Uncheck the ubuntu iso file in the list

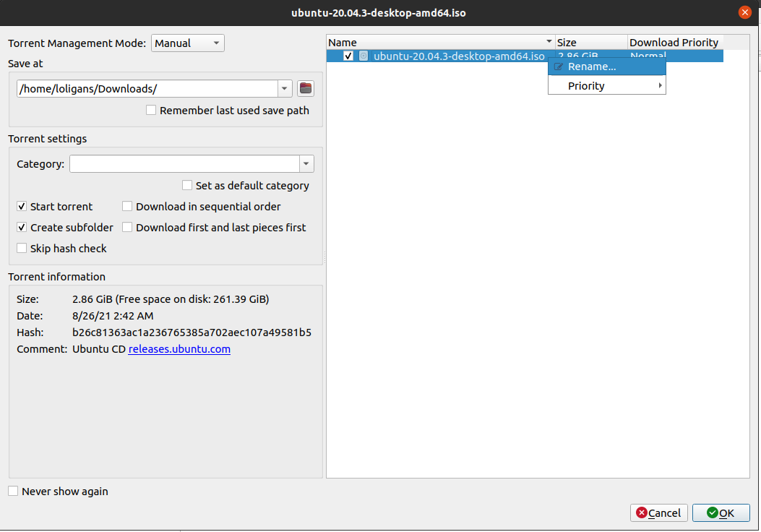348,56
